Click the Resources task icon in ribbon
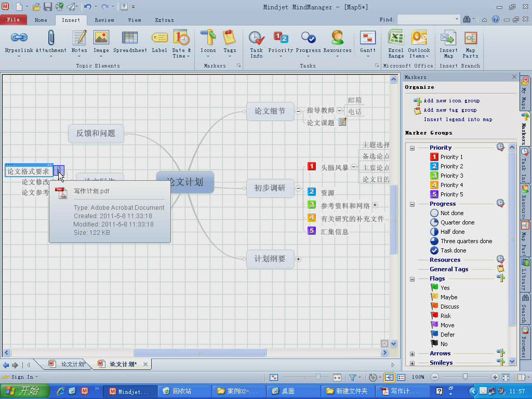 [x=337, y=37]
